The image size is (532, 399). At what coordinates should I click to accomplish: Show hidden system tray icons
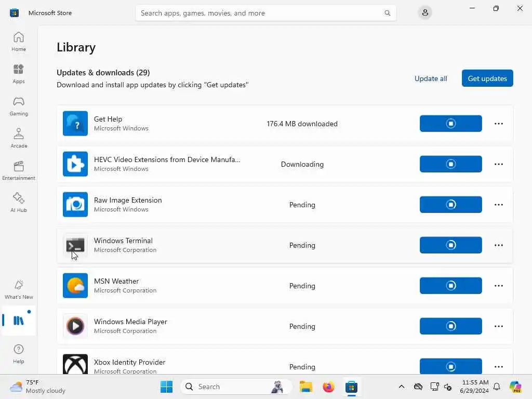(402, 387)
